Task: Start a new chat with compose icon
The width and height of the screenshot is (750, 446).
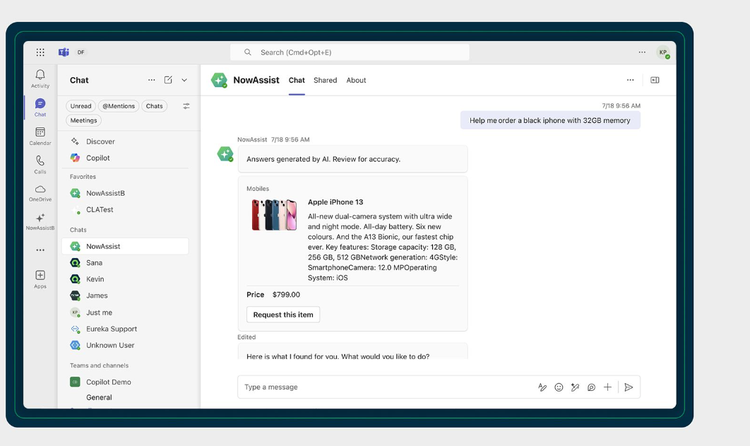Action: (x=168, y=80)
